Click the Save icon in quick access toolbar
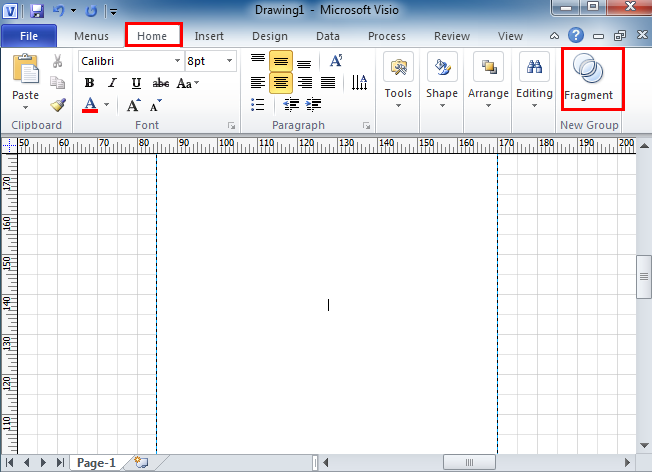 click(x=37, y=10)
